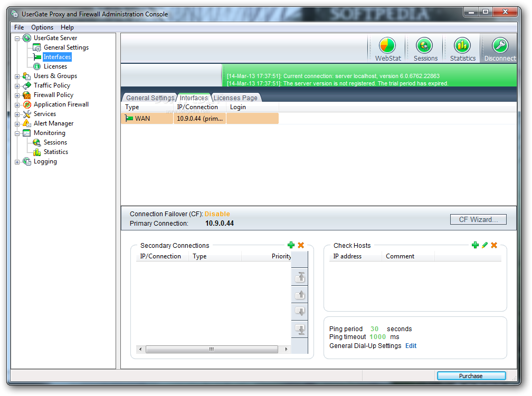Select Licenses text in the server tree

click(55, 66)
